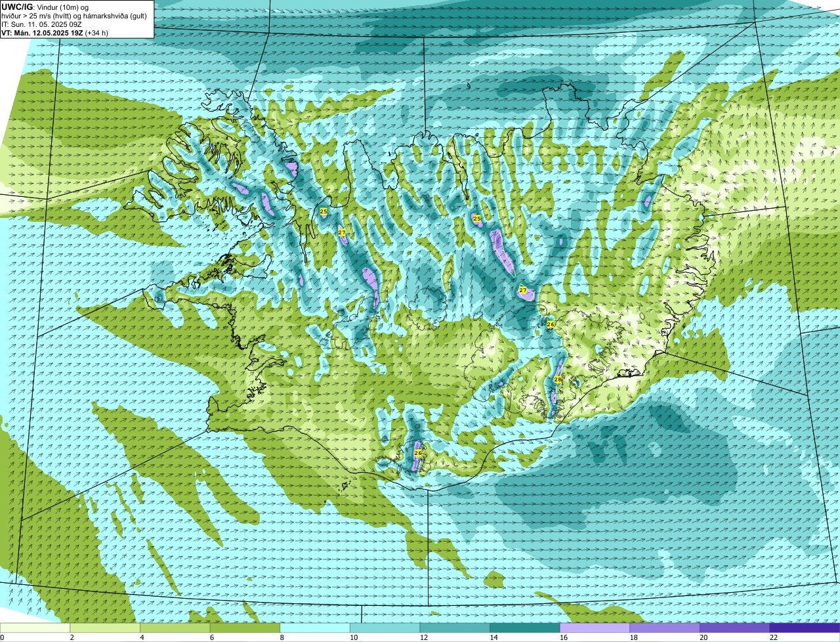Click the 18–20 m/s medium purple legend swatch
Viewport: 840px width, 642px height.
coord(665,628)
